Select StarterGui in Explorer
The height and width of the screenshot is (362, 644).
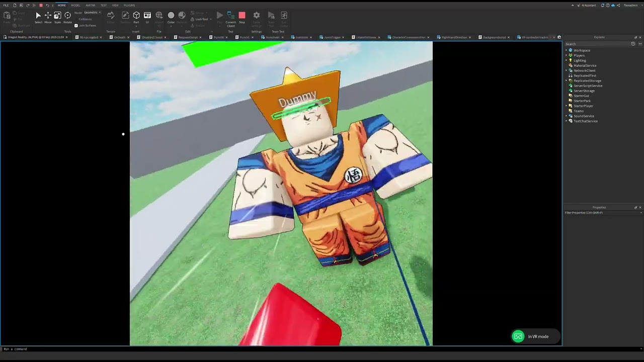(581, 96)
